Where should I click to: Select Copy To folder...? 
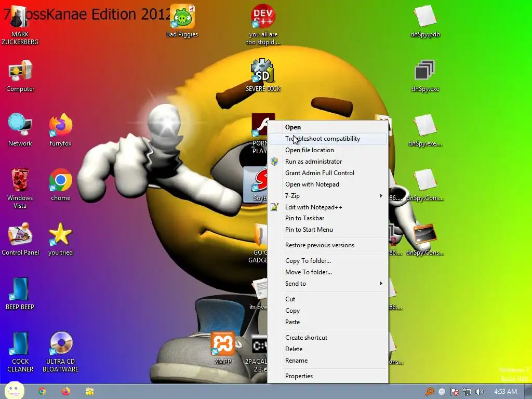pos(328,261)
